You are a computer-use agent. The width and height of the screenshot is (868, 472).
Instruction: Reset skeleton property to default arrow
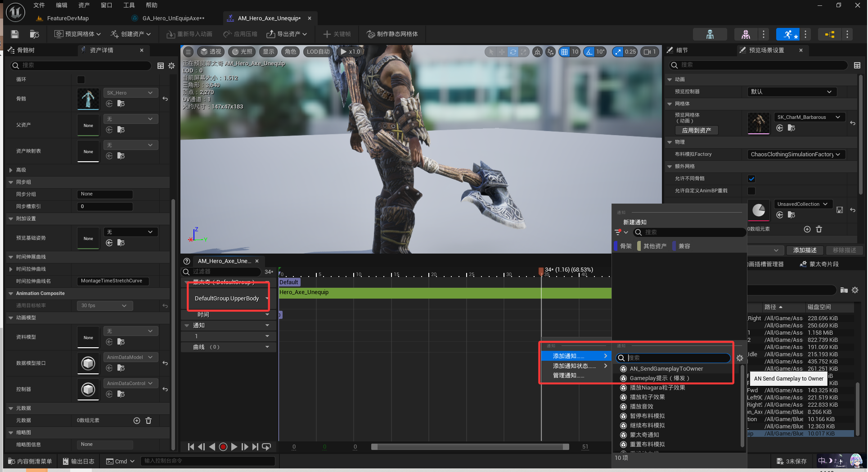point(165,99)
